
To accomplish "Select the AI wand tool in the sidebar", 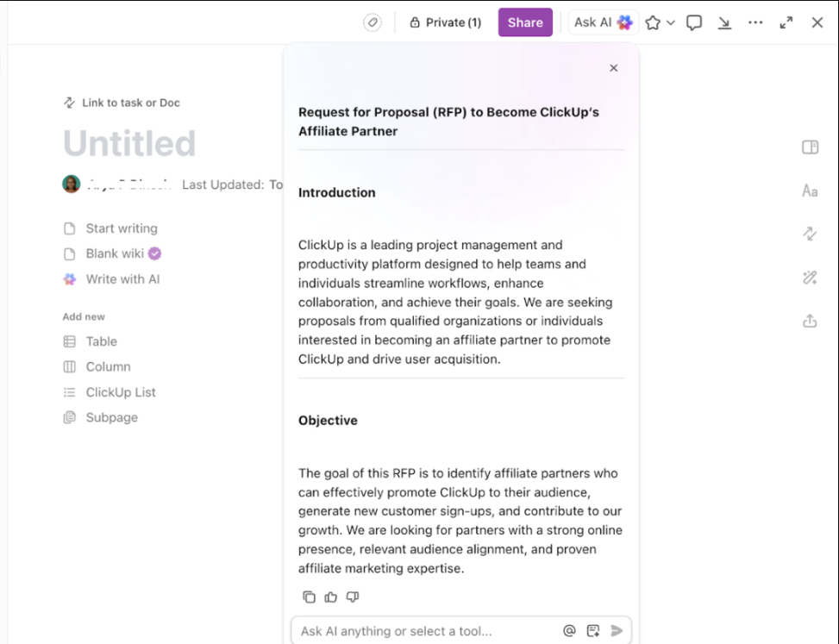I will (x=809, y=277).
